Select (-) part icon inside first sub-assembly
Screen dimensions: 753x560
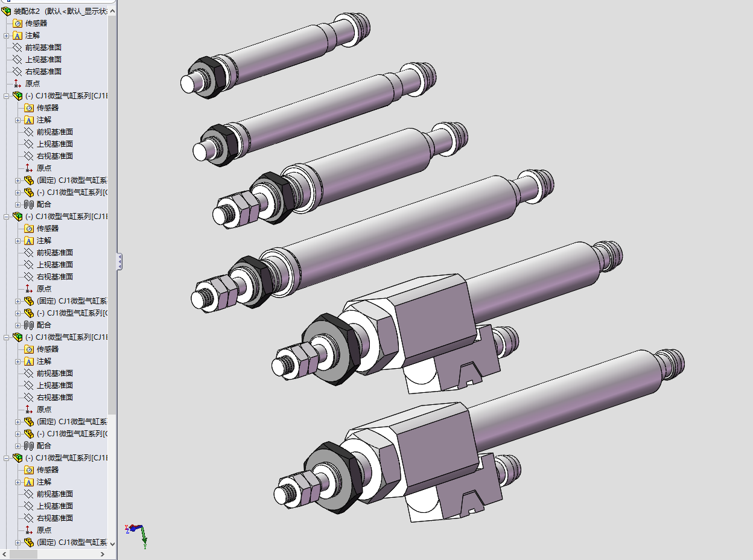28,192
